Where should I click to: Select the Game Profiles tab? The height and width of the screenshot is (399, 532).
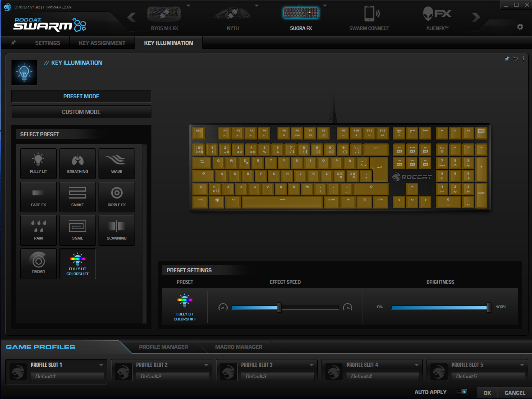point(41,347)
